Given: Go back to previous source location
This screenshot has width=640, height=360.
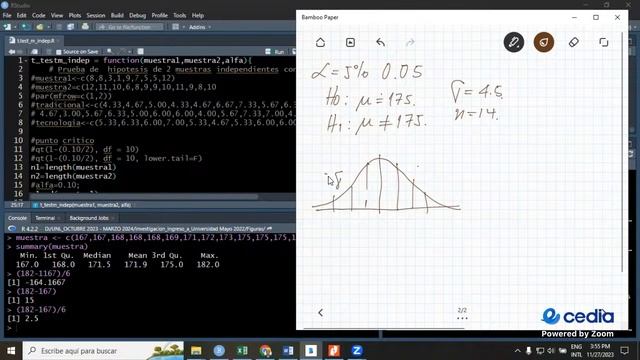Looking at the screenshot, I should pos(11,52).
